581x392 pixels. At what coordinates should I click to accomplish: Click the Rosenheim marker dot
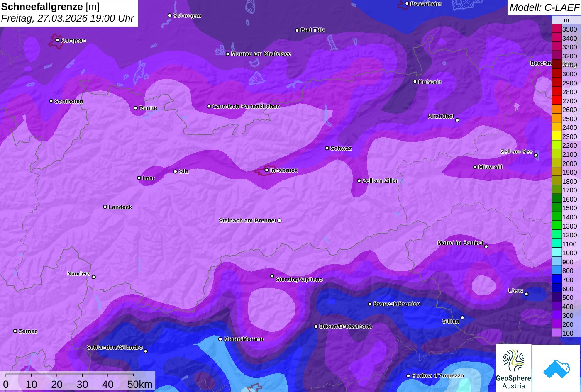[407, 4]
